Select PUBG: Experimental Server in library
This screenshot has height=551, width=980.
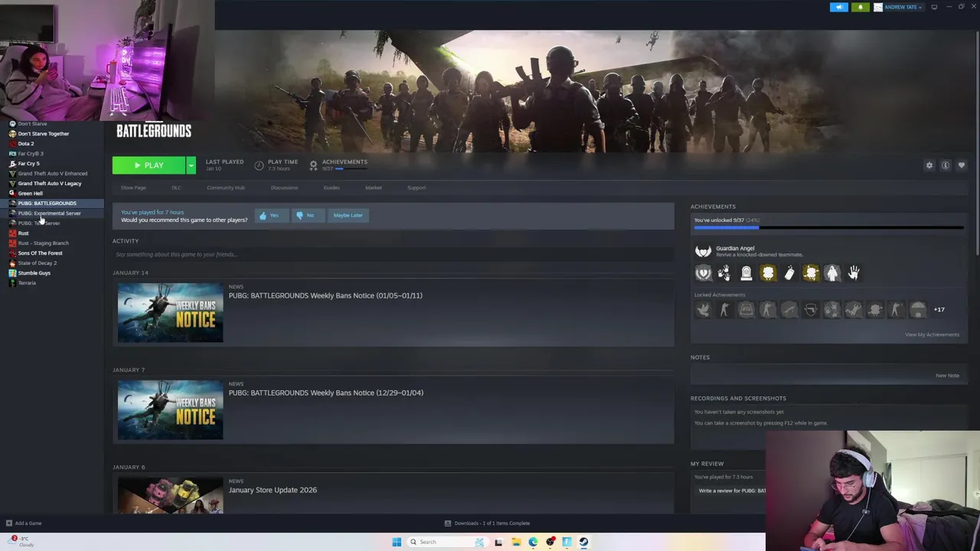click(51, 214)
